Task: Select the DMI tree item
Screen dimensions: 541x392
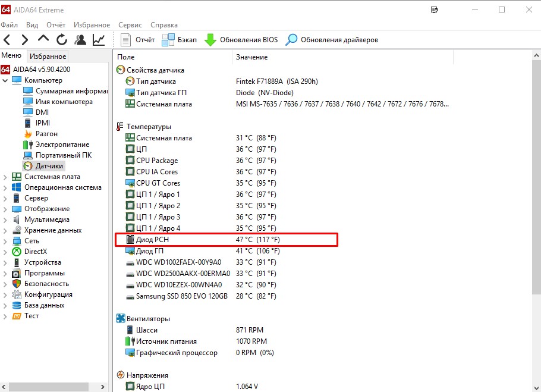Action: (x=36, y=112)
